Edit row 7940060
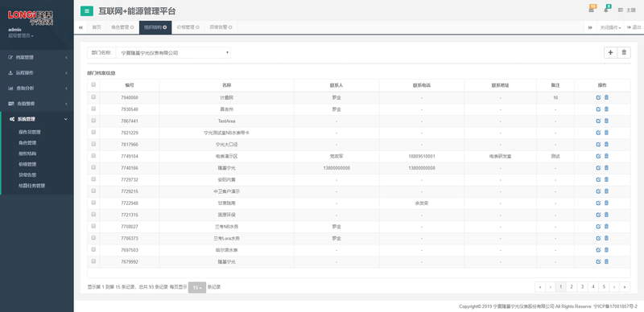The height and width of the screenshot is (312, 644). coord(598,98)
